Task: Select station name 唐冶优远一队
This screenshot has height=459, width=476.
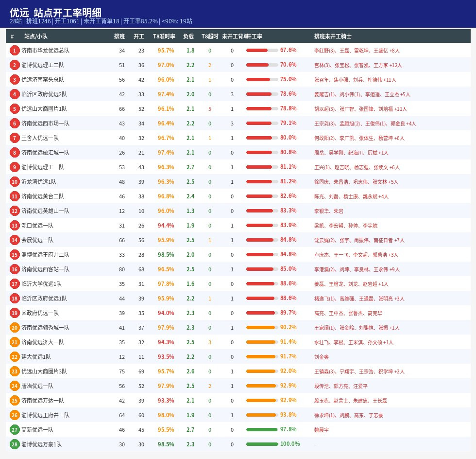Action: coord(37,386)
